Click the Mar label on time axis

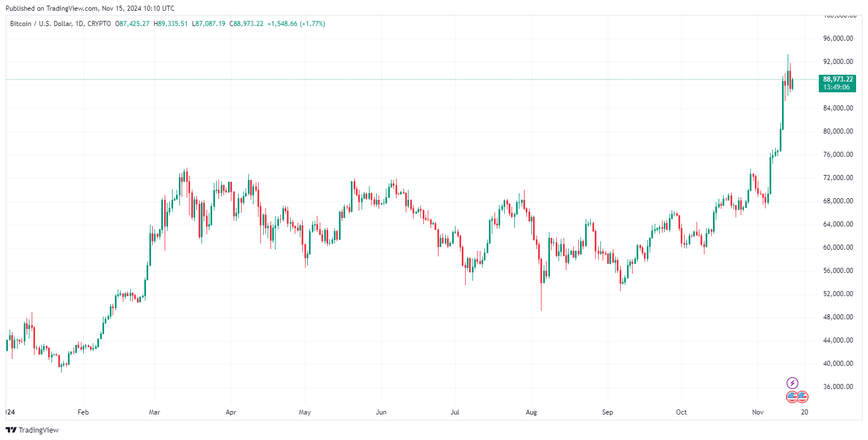pos(154,412)
